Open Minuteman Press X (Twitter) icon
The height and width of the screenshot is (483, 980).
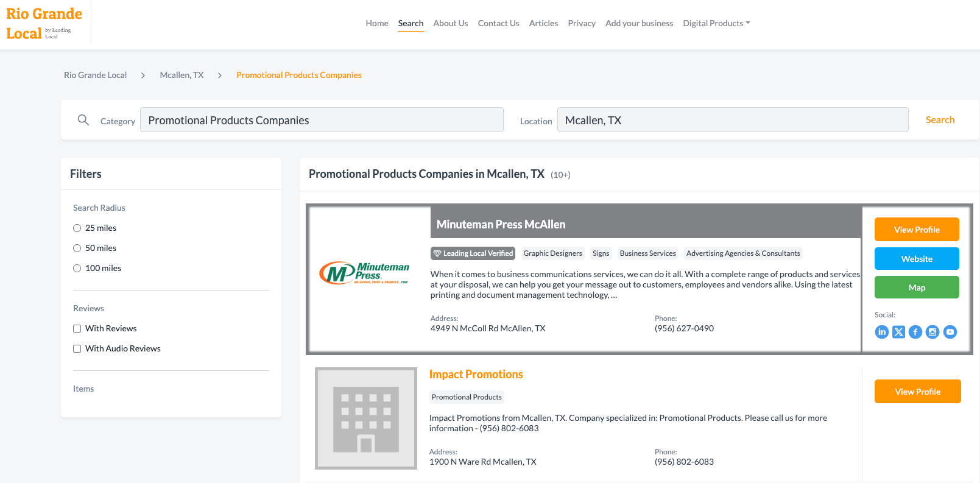898,332
